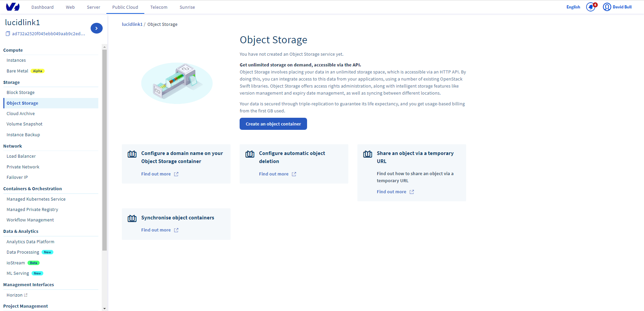Click the book icon for temporary URL guide
The width and height of the screenshot is (644, 311).
coord(368,154)
